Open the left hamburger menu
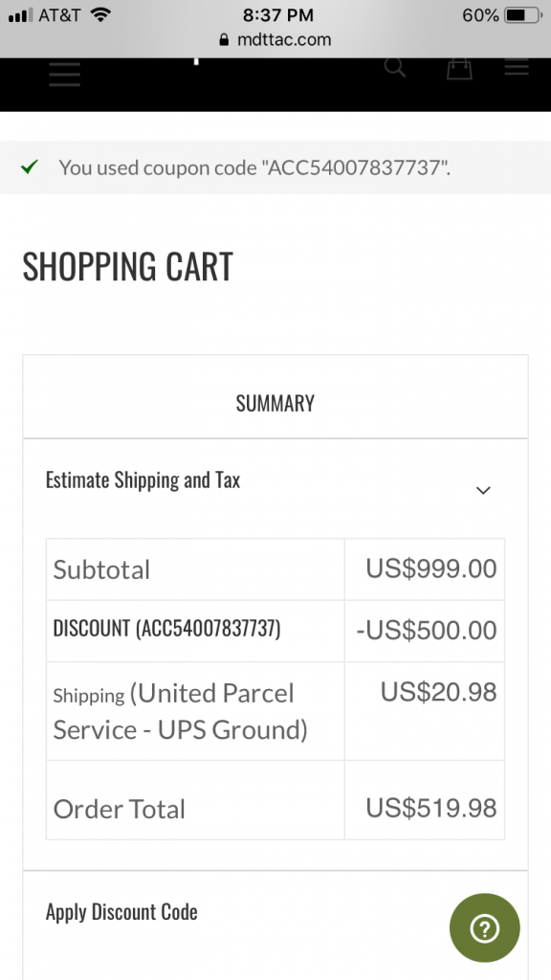551x980 pixels. [65, 74]
